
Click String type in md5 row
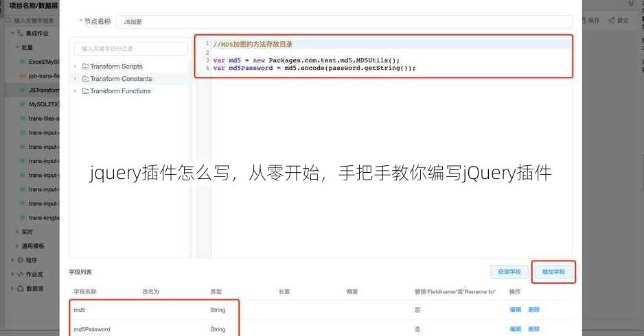(218, 310)
